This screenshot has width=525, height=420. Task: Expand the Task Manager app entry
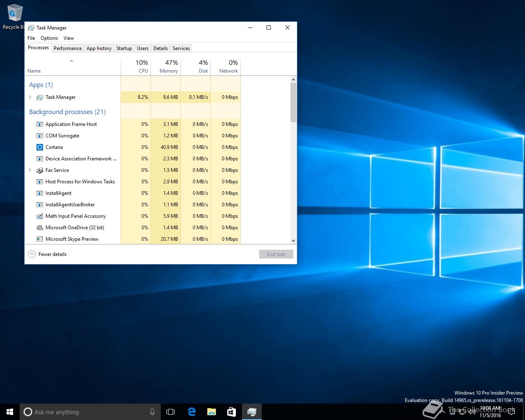pyautogui.click(x=30, y=97)
